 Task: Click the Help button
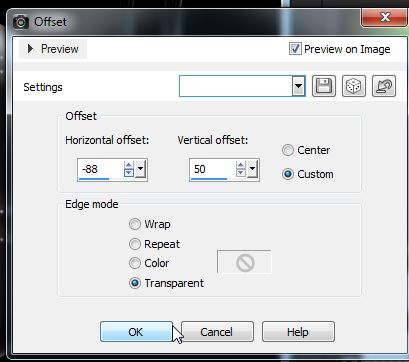(x=298, y=332)
